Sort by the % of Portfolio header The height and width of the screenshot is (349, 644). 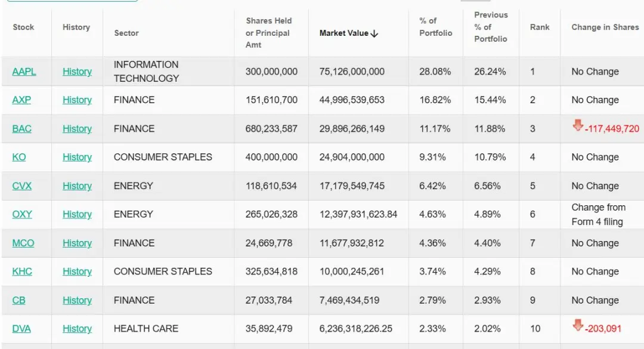[436, 27]
